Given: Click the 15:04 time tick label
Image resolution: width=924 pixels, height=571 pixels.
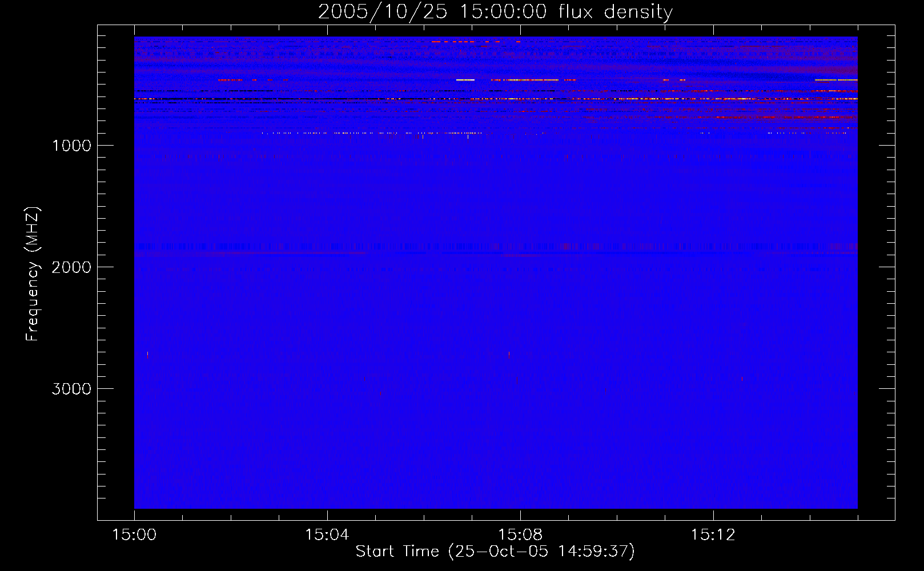Looking at the screenshot, I should tap(327, 534).
